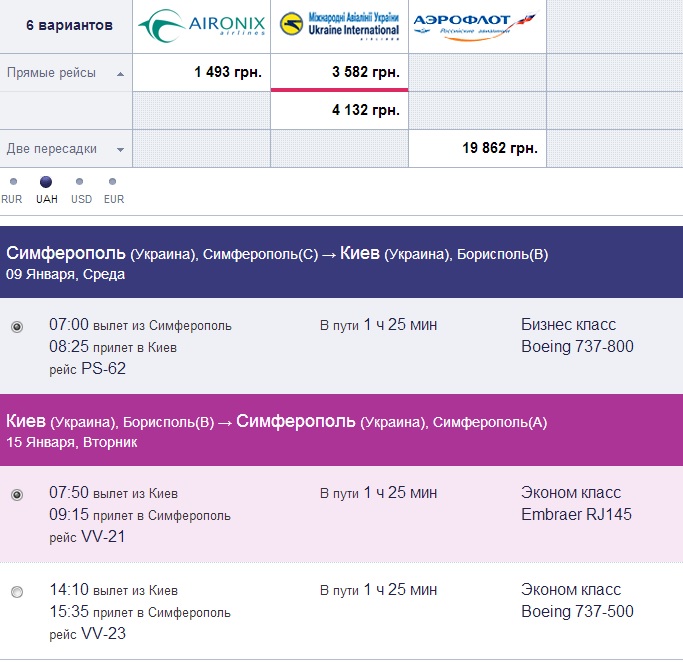Click the Boeing 737-500 aircraft text
The width and height of the screenshot is (683, 663).
pyautogui.click(x=577, y=612)
